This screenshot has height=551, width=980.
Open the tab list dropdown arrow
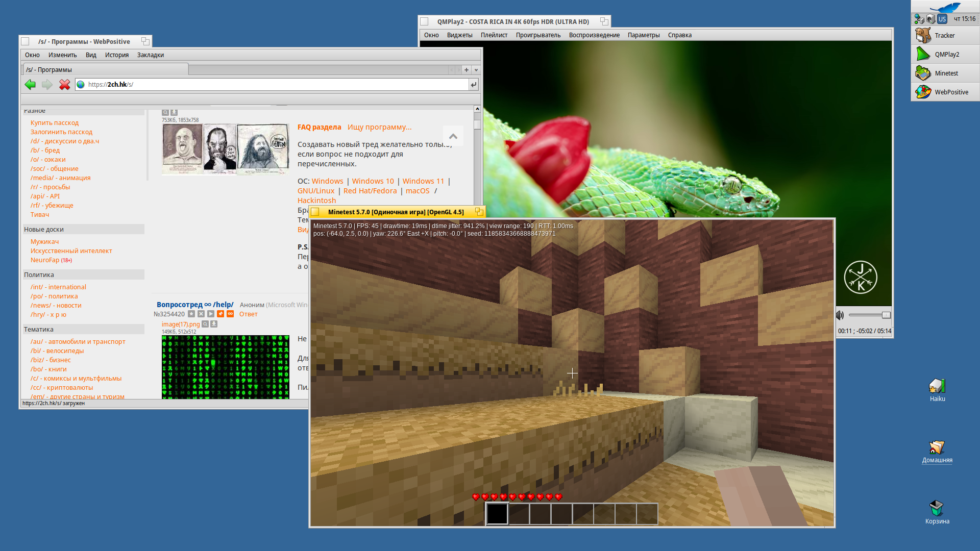pyautogui.click(x=476, y=70)
